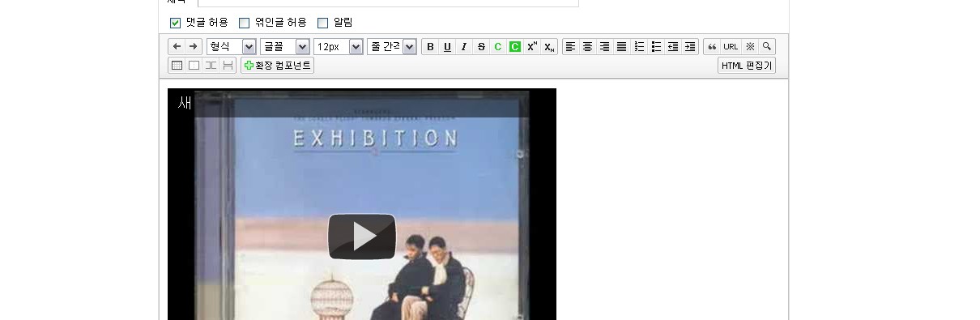Increase indent of paragraph
Screen dimensions: 980x320
(x=690, y=46)
